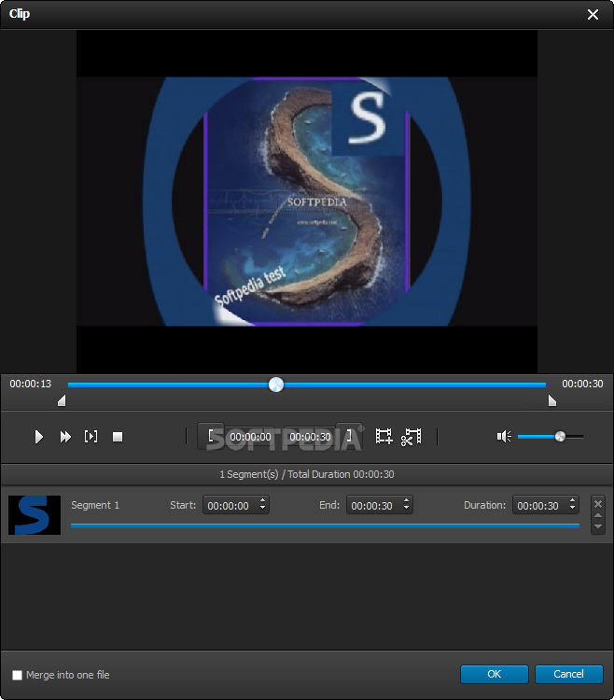Click the fast forward button
This screenshot has width=614, height=700.
(65, 437)
